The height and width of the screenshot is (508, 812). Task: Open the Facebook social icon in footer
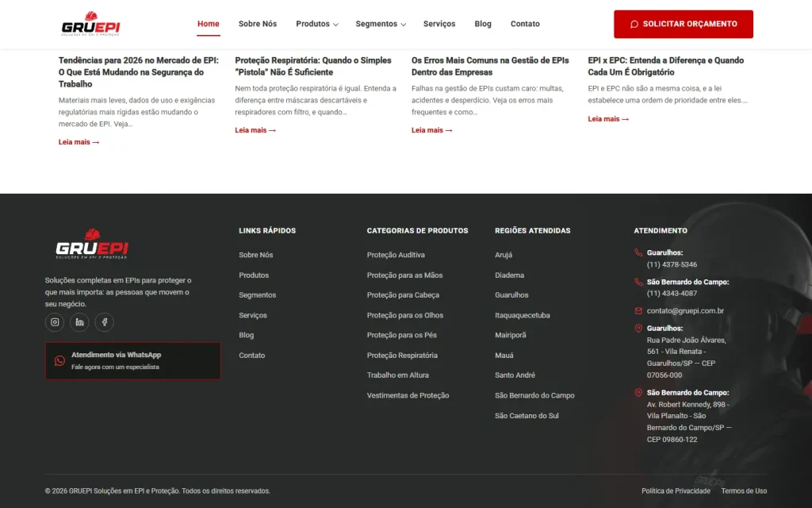click(x=104, y=322)
